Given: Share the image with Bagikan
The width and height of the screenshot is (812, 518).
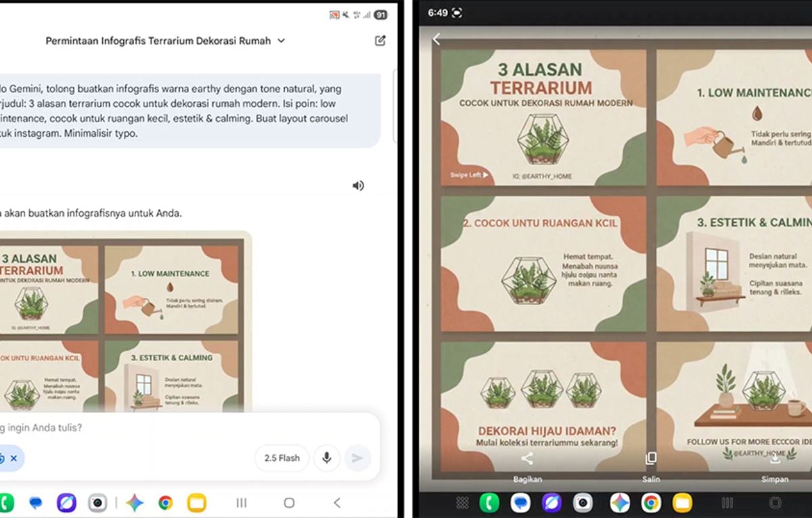Looking at the screenshot, I should click(x=527, y=467).
